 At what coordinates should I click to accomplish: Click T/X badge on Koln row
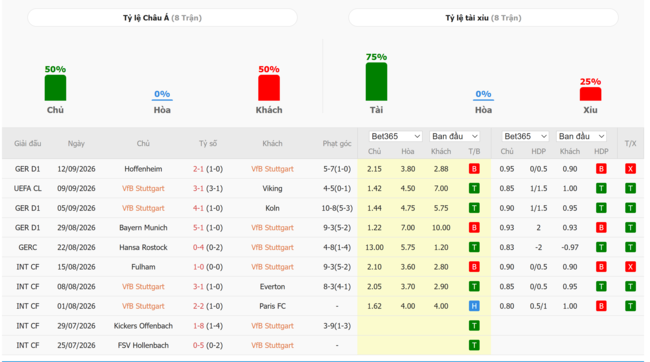click(x=631, y=208)
